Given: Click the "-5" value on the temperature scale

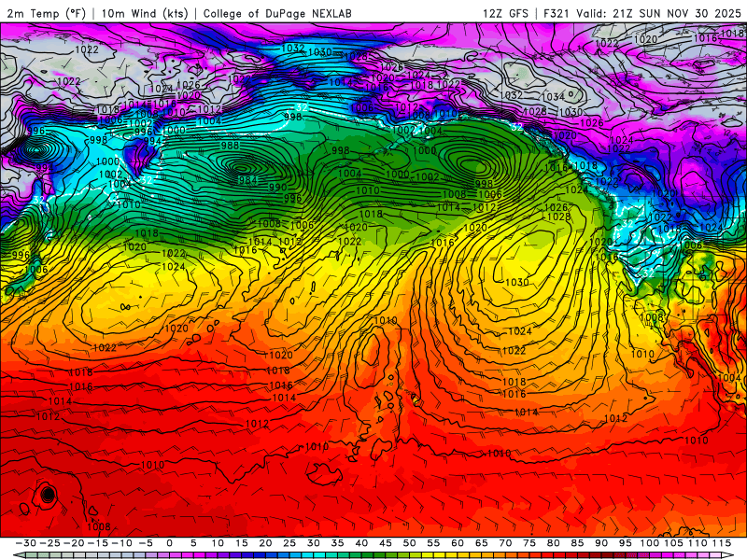Looking at the screenshot, I should click(146, 543).
